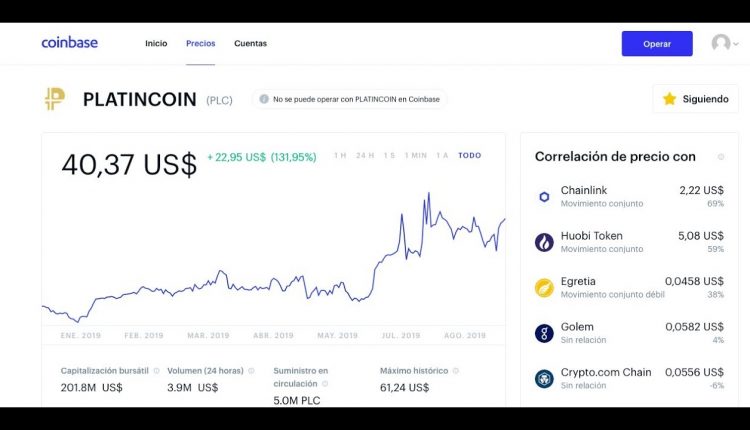Show info for Capitalización bursátil
The image size is (750, 430).
156,371
